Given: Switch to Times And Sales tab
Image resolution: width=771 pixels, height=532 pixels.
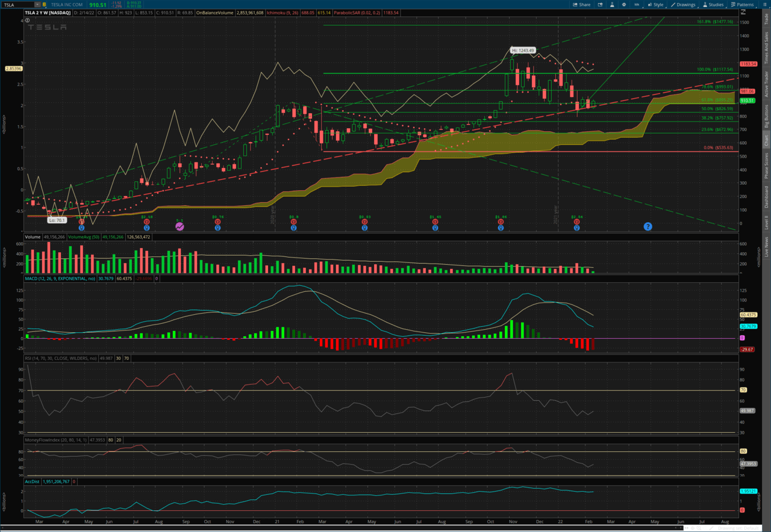Looking at the screenshot, I should coord(766,48).
